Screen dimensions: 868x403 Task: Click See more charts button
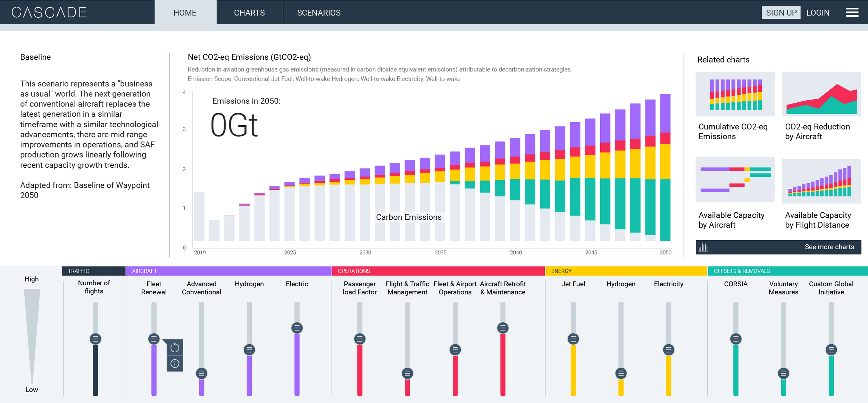click(829, 247)
